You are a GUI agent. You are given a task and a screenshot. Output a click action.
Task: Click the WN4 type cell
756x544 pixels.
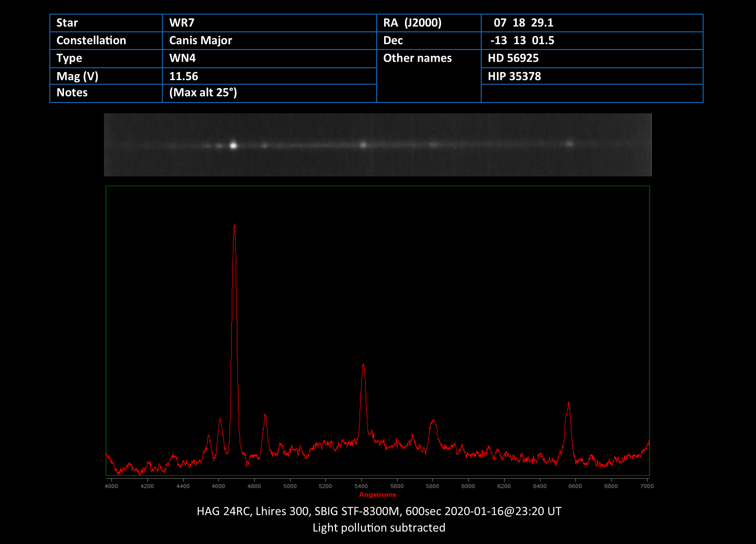point(182,58)
